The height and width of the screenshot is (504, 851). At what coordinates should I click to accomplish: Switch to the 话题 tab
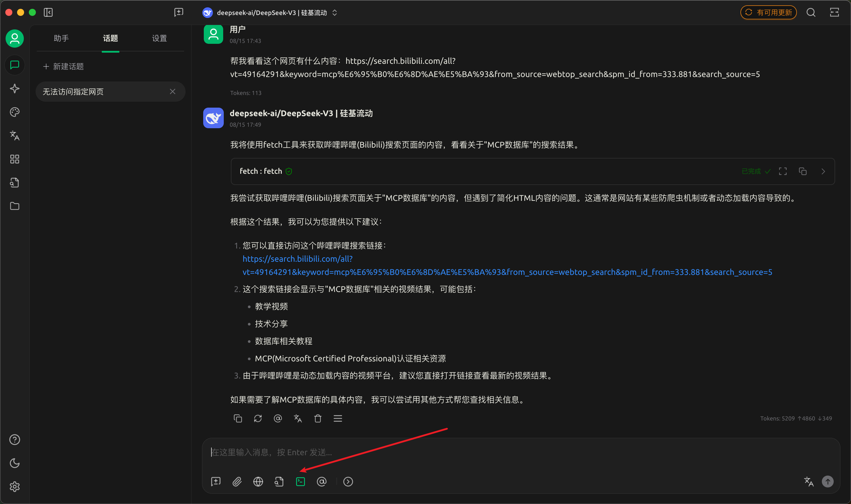(110, 38)
